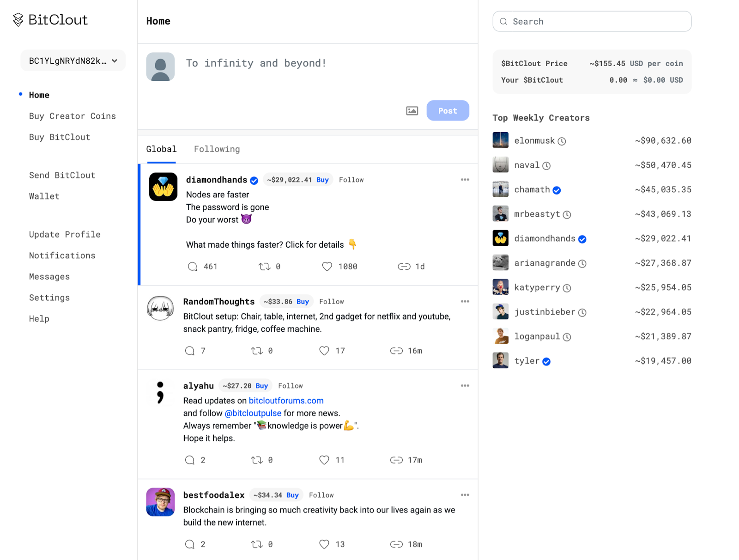Open justinbieber in Top Weekly Creators
The width and height of the screenshot is (739, 560).
tap(545, 312)
